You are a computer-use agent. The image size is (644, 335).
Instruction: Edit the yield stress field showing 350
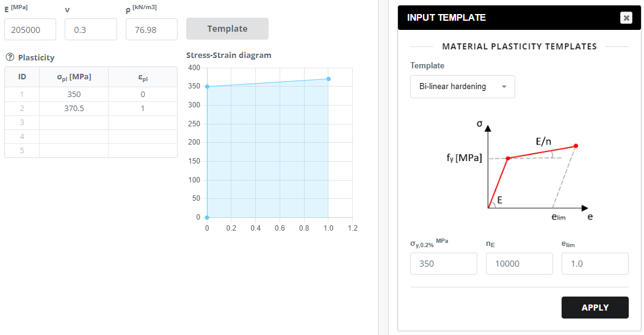coord(444,264)
